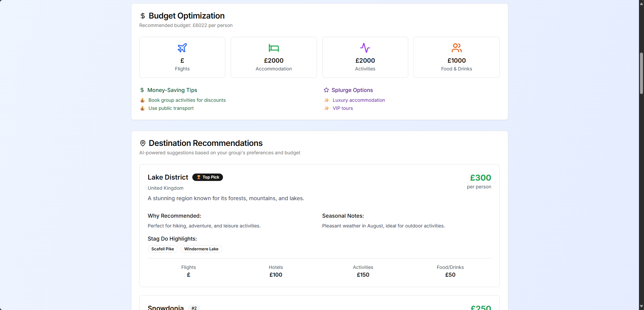Click the dollar icon beside Budget Optimization
Image resolution: width=644 pixels, height=310 pixels.
pos(143,16)
